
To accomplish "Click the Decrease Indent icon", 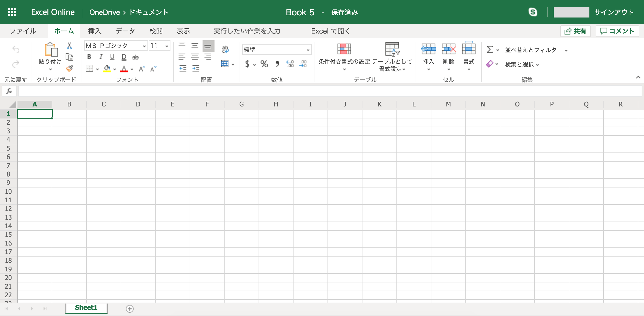I will coord(183,68).
